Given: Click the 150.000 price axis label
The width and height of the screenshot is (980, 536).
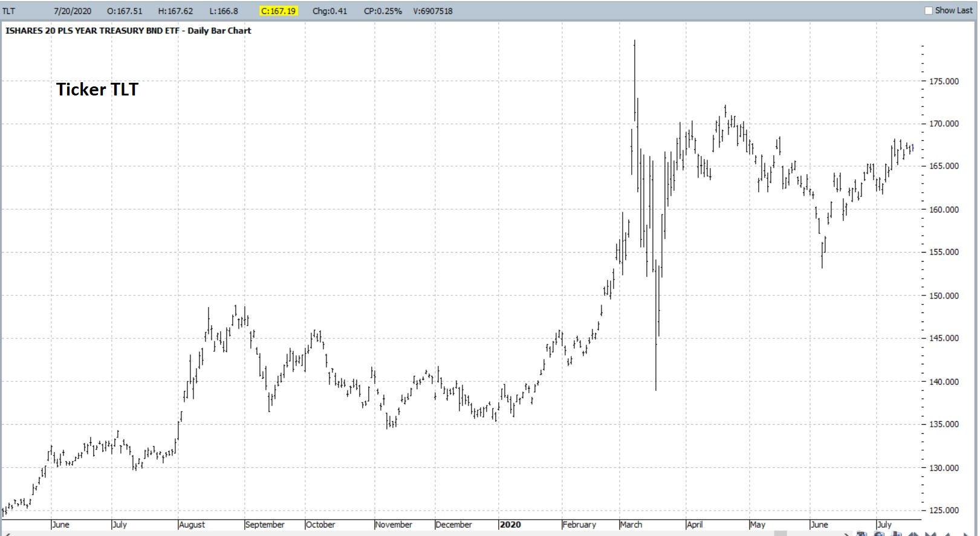Looking at the screenshot, I should (944, 295).
